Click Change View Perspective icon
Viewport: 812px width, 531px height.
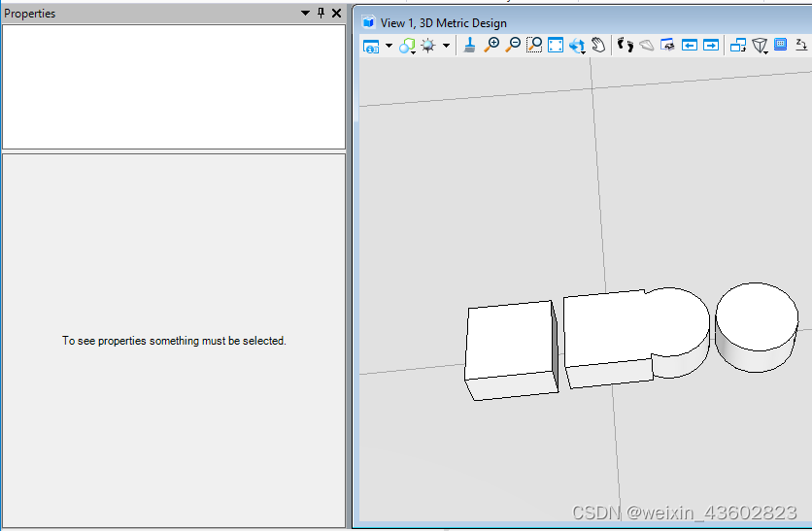point(801,45)
